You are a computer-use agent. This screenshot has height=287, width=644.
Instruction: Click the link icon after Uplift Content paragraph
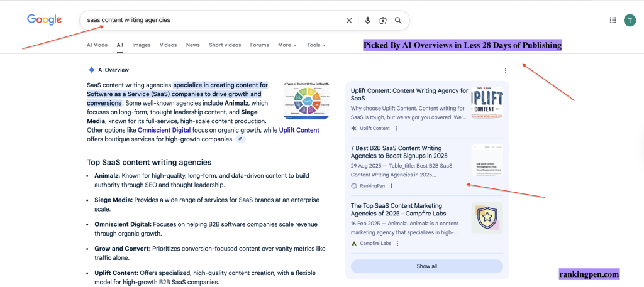[240, 139]
